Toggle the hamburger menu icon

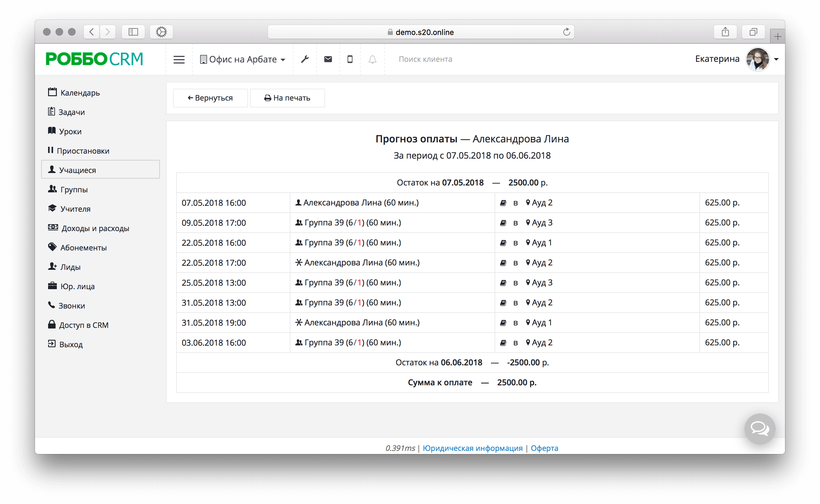click(179, 60)
